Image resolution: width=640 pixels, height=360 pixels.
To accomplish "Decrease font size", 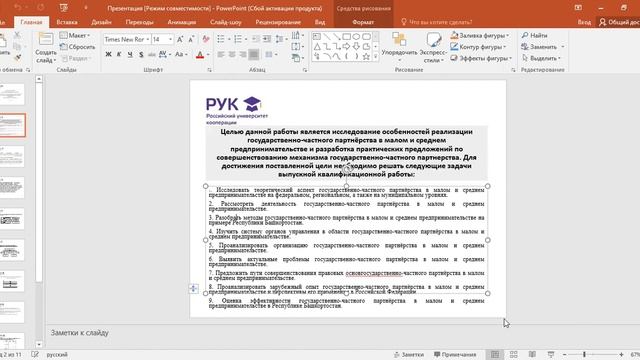I will [191, 39].
